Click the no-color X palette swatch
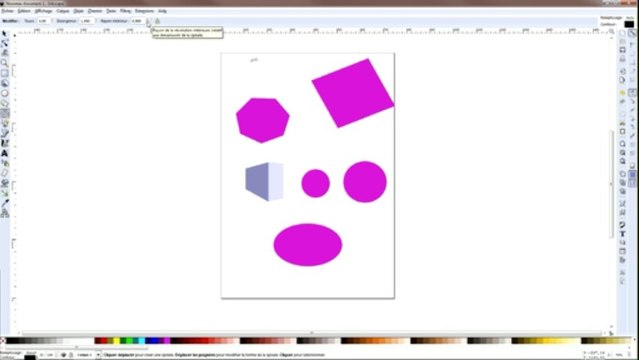The height and width of the screenshot is (360, 639). [x=3, y=341]
